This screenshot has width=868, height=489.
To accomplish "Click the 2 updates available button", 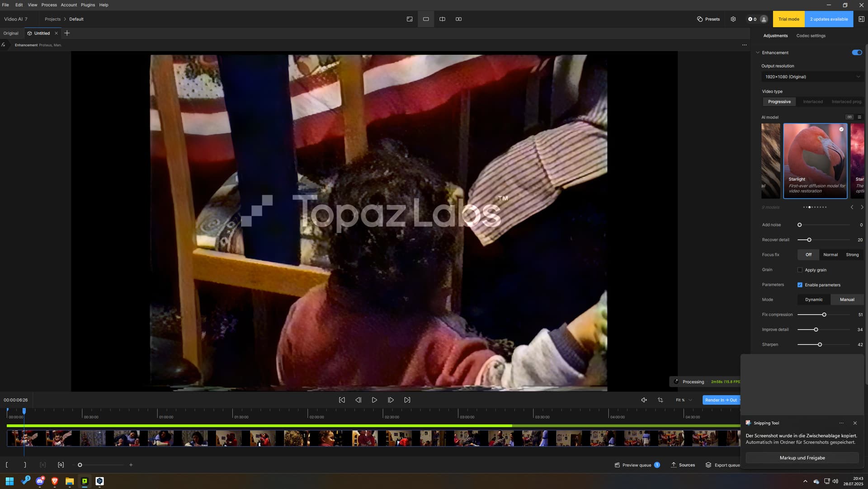I will (829, 19).
